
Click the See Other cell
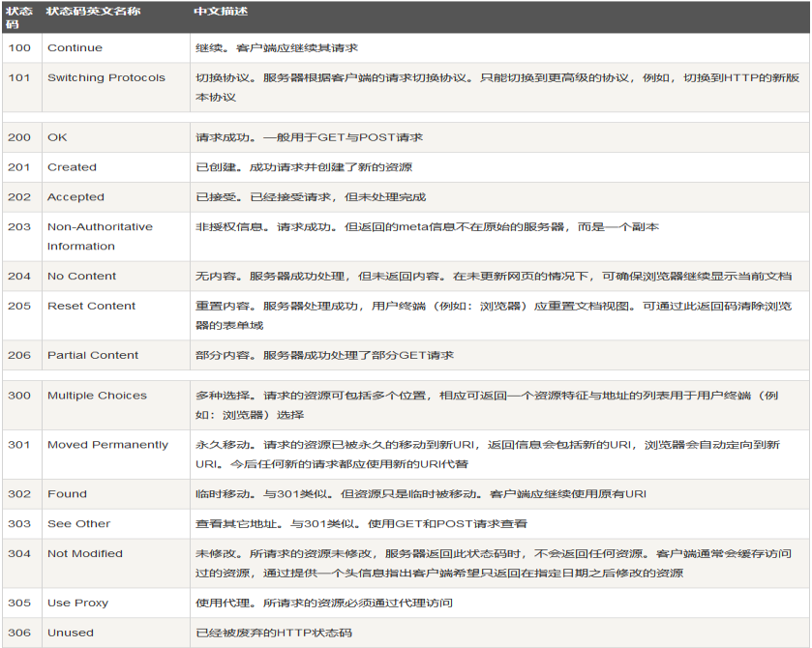tap(115, 524)
